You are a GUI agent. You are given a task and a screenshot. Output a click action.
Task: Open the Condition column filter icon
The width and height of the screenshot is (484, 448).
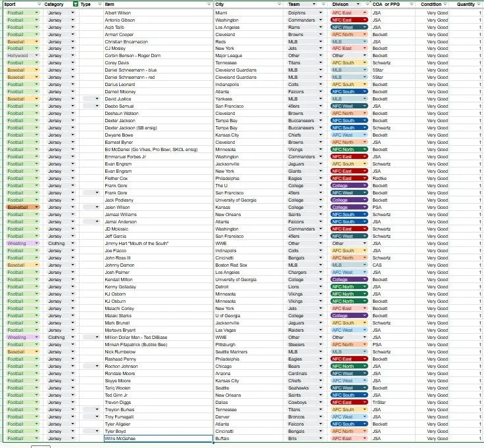pos(445,5)
